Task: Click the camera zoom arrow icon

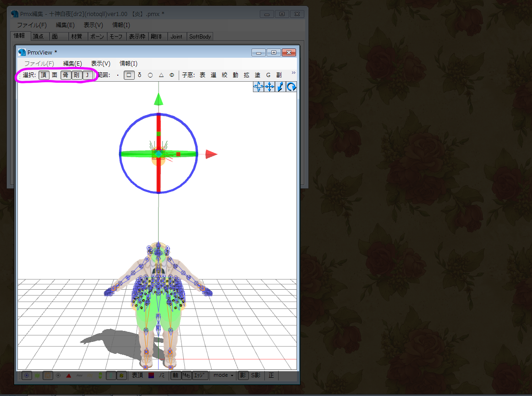Action: [280, 87]
